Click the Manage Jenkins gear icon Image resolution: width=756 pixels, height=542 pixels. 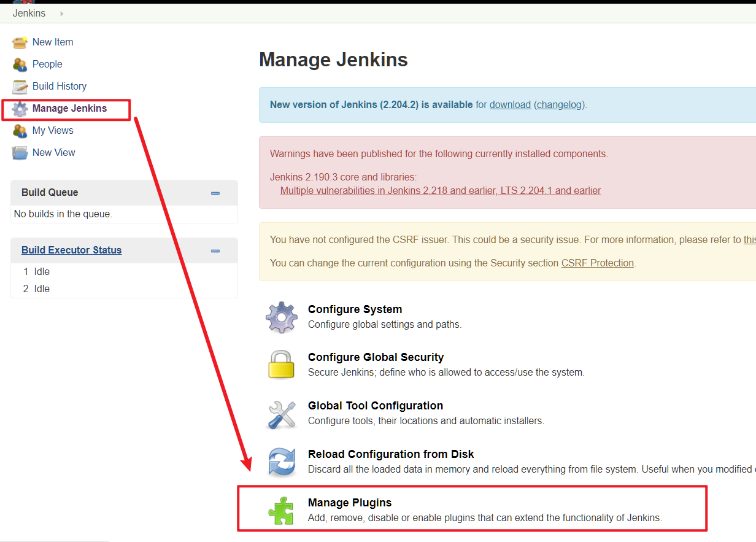[x=20, y=109]
